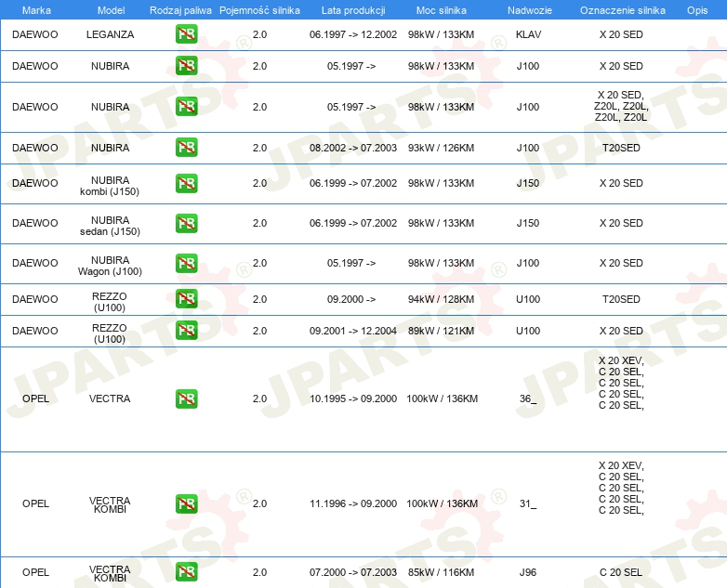Viewport: 727px width, 588px height.
Task: Click the 09.2001 -> 12.2004 production years
Action: point(353,331)
